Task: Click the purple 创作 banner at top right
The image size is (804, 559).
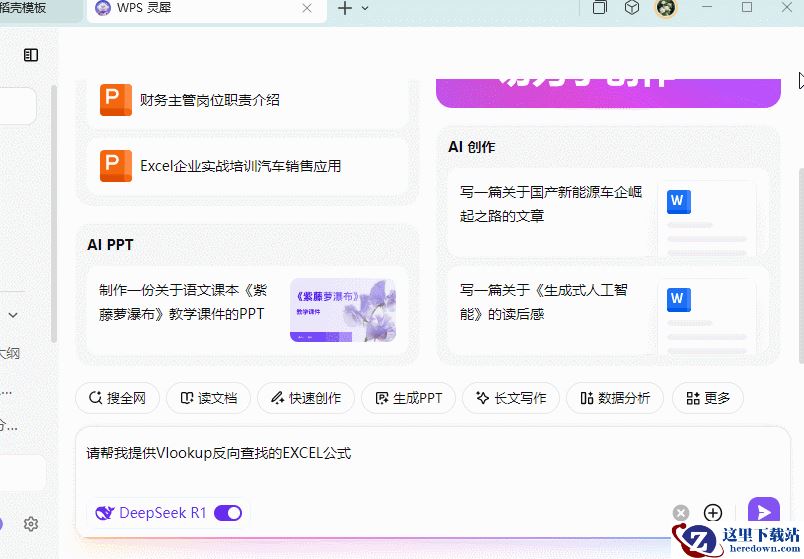Action: [608, 93]
